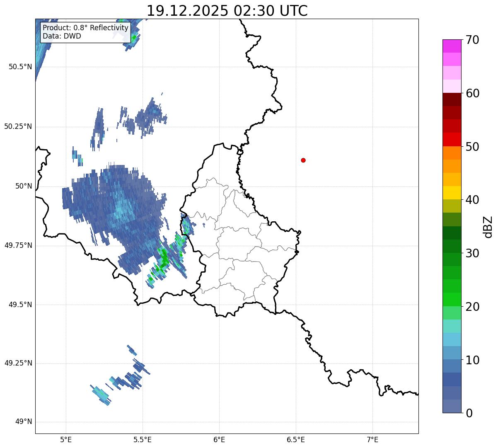
Task: Click the 20 tick on colorbar
Action: click(x=472, y=307)
